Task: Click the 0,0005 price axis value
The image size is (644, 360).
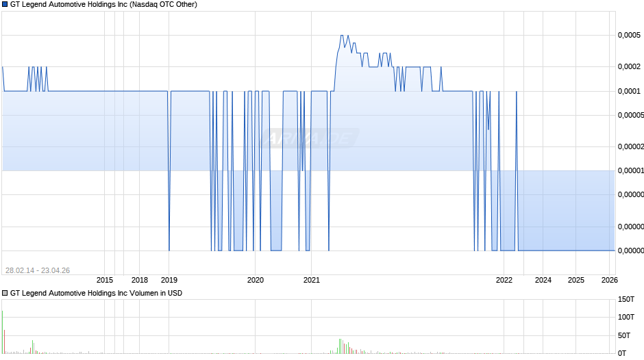Action: [629, 36]
